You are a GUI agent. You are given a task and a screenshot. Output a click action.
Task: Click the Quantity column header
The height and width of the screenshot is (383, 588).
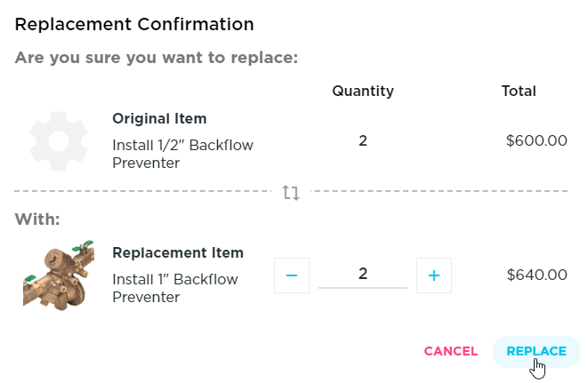[x=363, y=91]
